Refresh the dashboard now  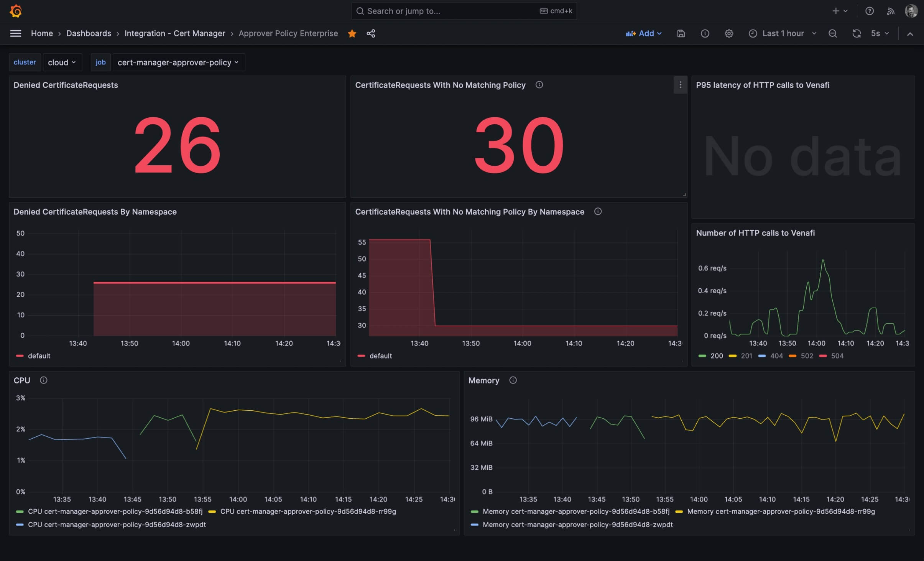click(x=857, y=33)
